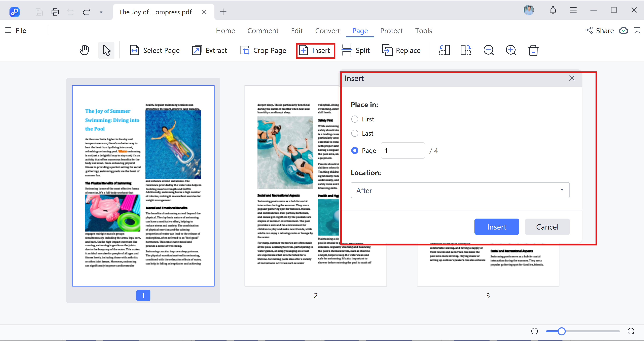Screen dimensions: 644x341
Task: Click the bottom zoom slider handle
Action: (562, 331)
